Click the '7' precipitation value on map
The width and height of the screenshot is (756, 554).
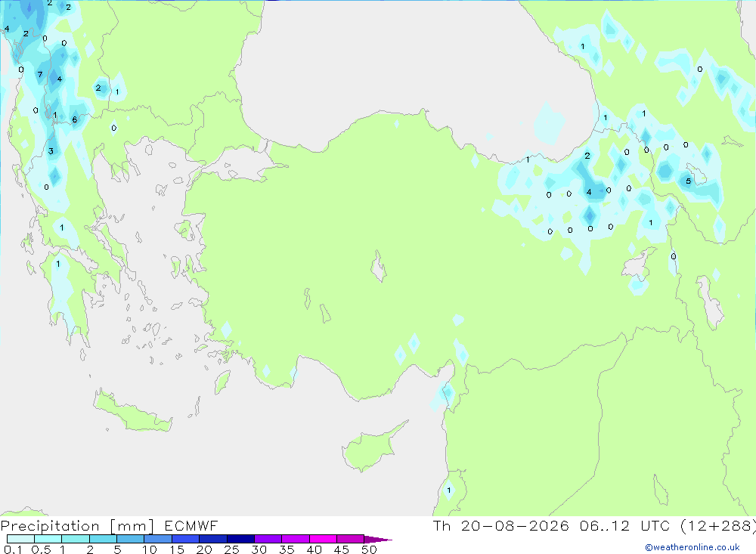(x=40, y=74)
